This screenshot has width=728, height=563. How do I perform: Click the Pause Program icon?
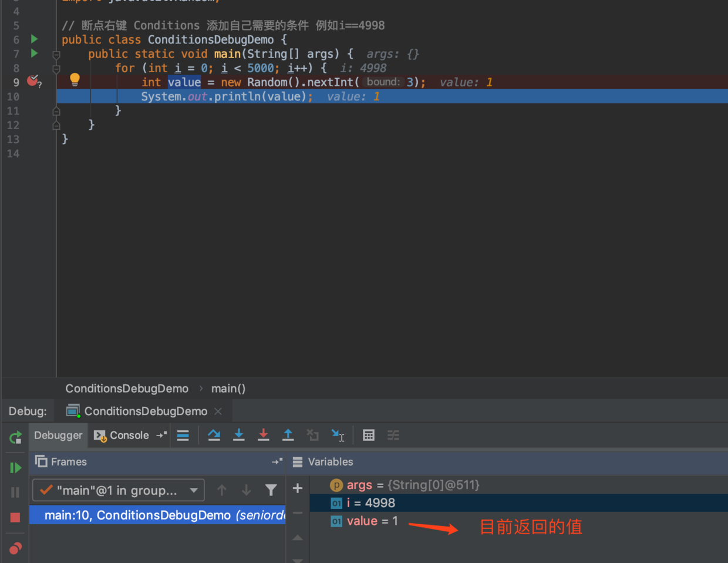(15, 493)
